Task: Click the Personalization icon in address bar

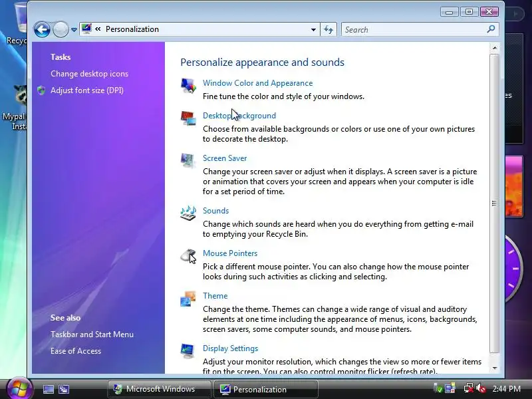Action: [86, 29]
